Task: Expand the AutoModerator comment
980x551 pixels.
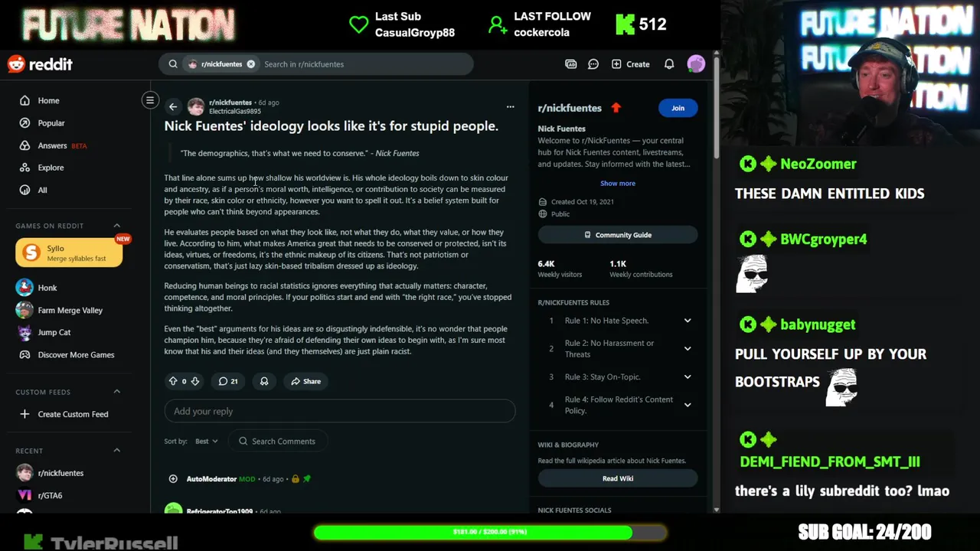Action: coord(173,479)
